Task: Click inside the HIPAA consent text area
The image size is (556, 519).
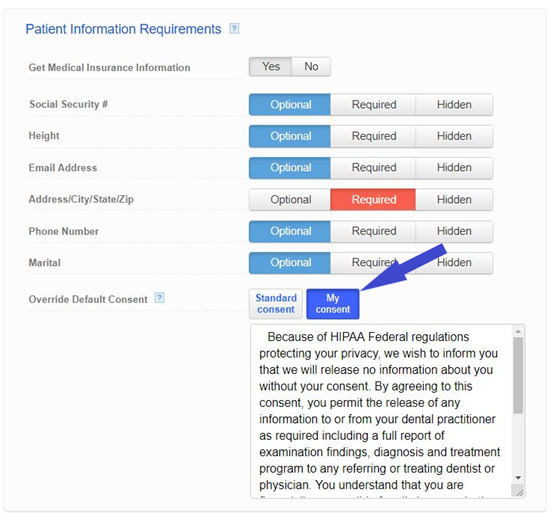Action: coord(381,411)
